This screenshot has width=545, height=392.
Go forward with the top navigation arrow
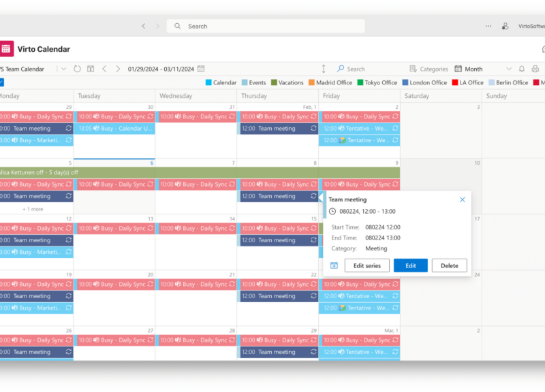pyautogui.click(x=157, y=26)
